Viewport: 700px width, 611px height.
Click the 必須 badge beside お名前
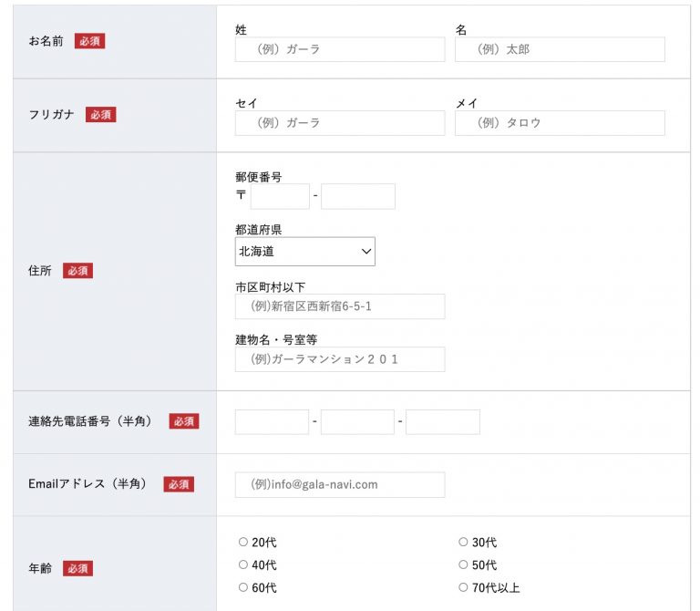(89, 41)
